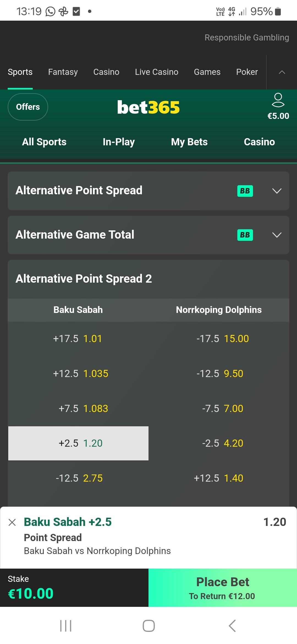
Task: Tap the Android back navigation icon
Action: [232, 626]
